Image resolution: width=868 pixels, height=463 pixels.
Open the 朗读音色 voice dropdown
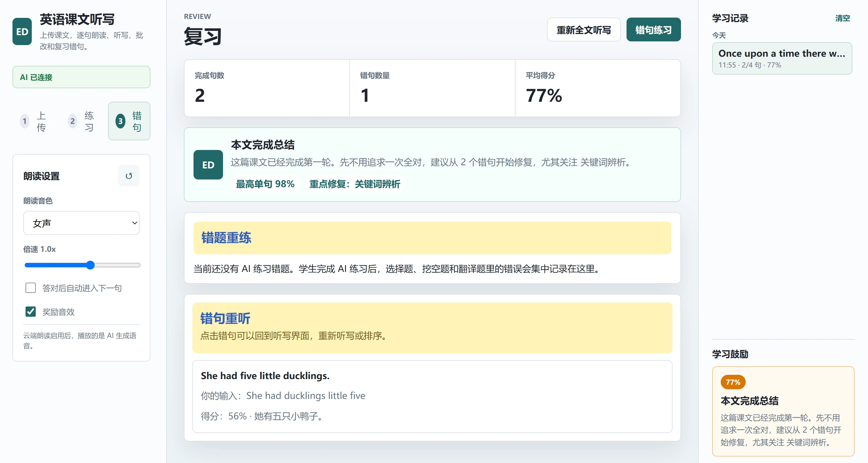tap(81, 223)
